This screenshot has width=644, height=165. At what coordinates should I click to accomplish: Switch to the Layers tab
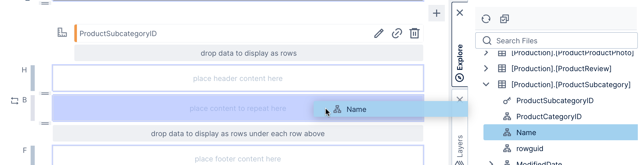[x=460, y=146]
